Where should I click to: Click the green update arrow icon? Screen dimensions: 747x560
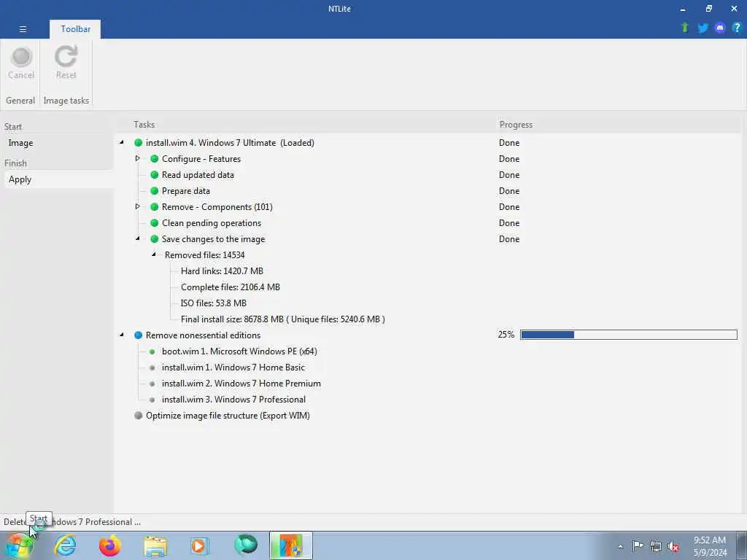point(685,28)
